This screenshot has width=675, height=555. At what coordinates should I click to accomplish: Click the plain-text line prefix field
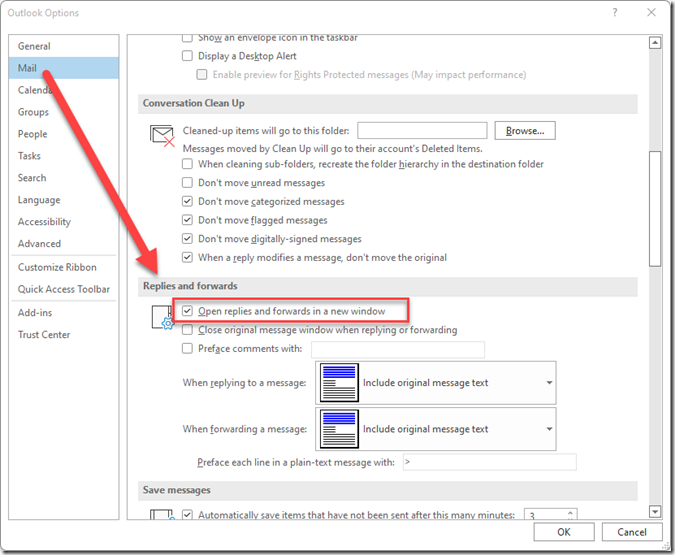click(x=490, y=462)
